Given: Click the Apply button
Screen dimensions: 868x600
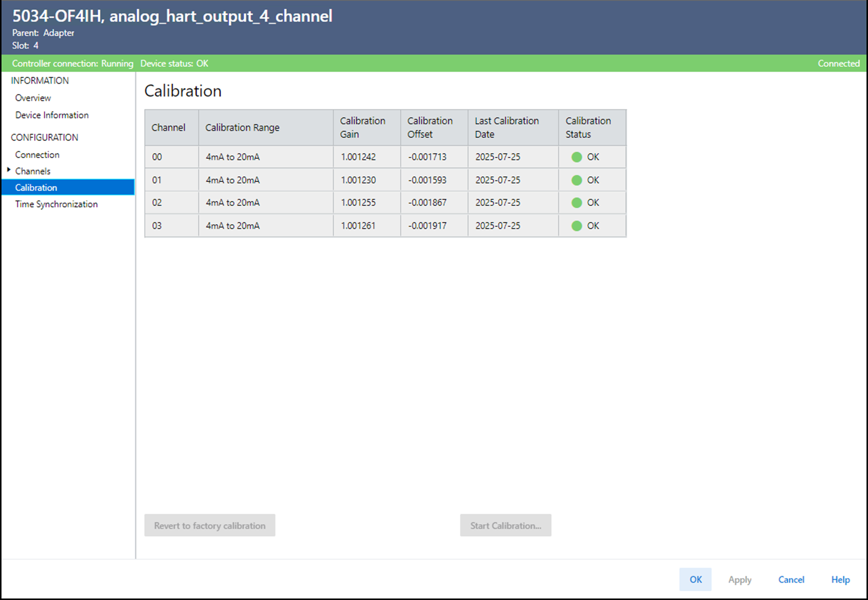Looking at the screenshot, I should 740,580.
